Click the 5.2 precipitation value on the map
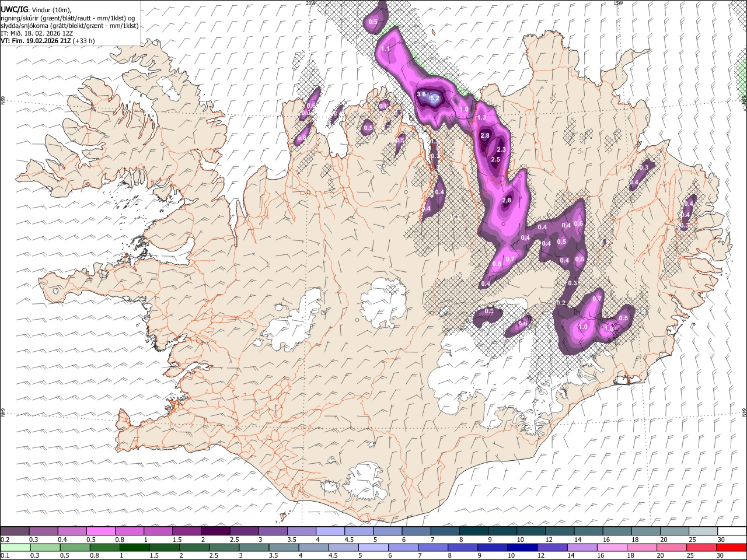Image resolution: width=747 pixels, height=560 pixels. coord(435,99)
